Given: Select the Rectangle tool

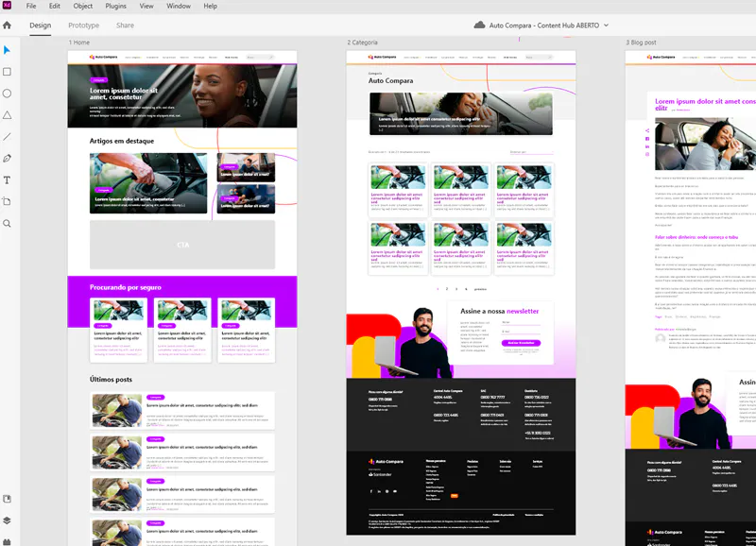Looking at the screenshot, I should coord(7,72).
